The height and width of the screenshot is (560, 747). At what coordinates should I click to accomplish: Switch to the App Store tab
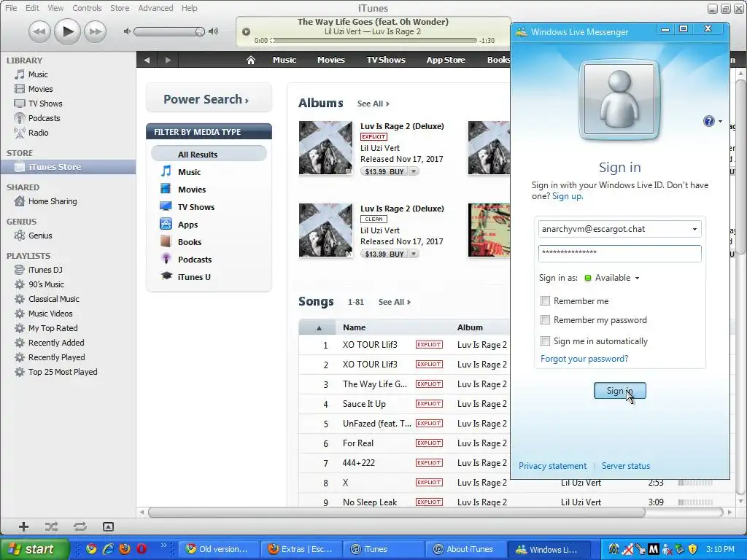(x=446, y=60)
